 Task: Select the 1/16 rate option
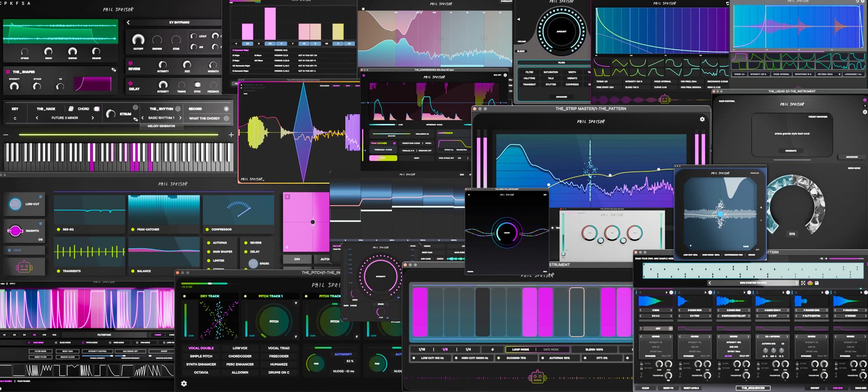(x=422, y=349)
